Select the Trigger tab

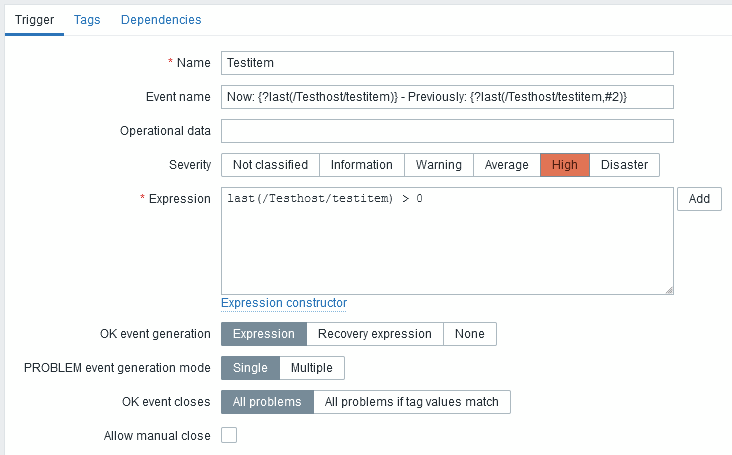click(34, 19)
